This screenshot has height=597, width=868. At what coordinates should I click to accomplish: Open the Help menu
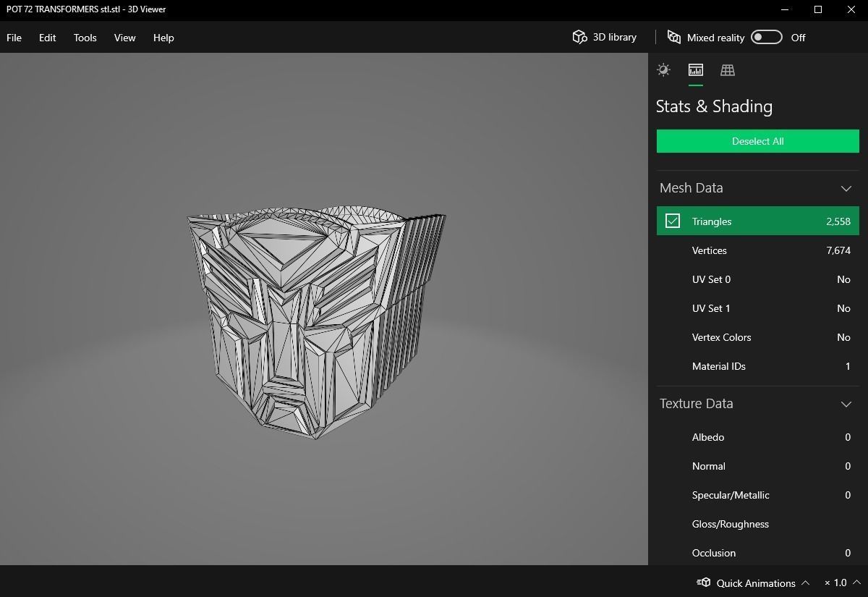(163, 38)
